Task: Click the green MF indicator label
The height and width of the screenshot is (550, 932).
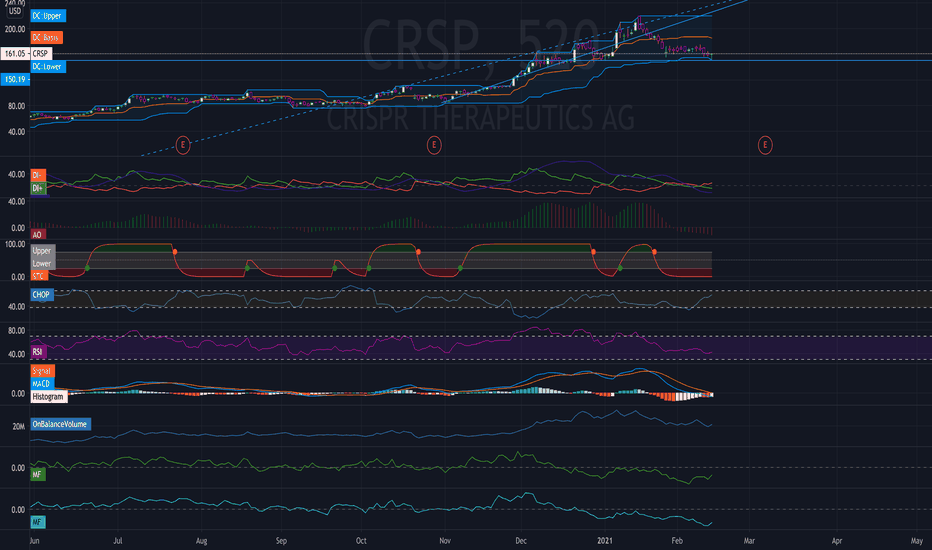Action: [37, 474]
